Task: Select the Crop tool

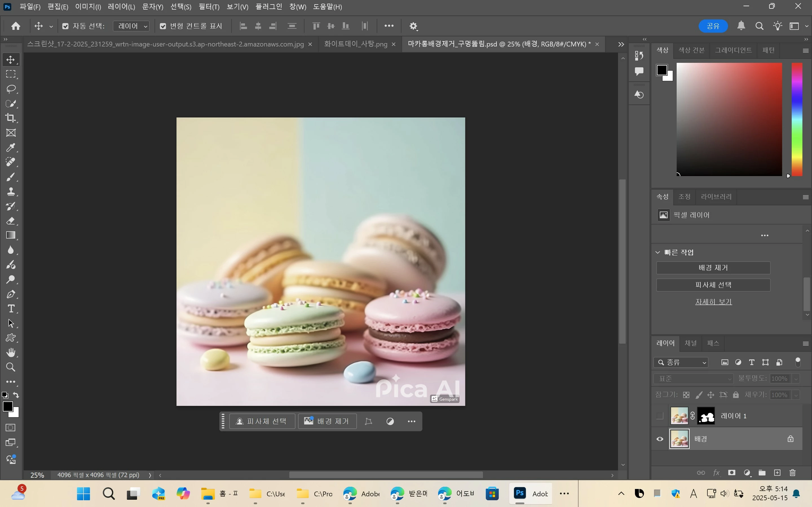Action: (x=11, y=118)
